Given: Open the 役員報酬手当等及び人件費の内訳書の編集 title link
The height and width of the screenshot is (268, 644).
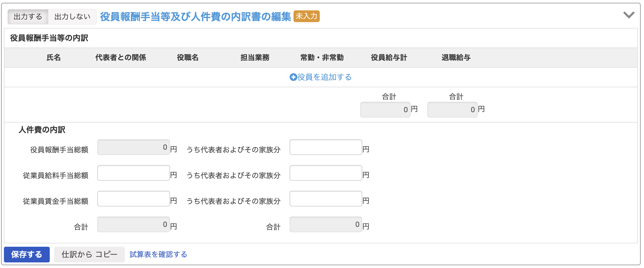Looking at the screenshot, I should tap(195, 17).
